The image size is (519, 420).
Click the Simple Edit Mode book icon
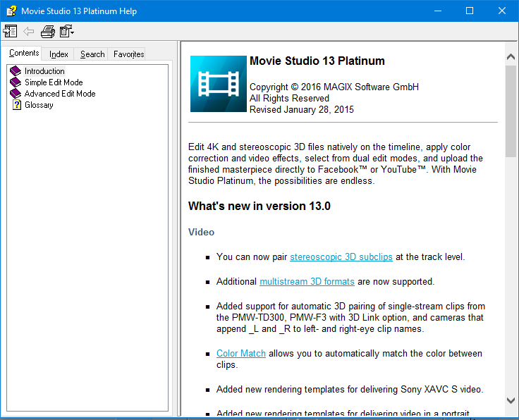click(16, 82)
